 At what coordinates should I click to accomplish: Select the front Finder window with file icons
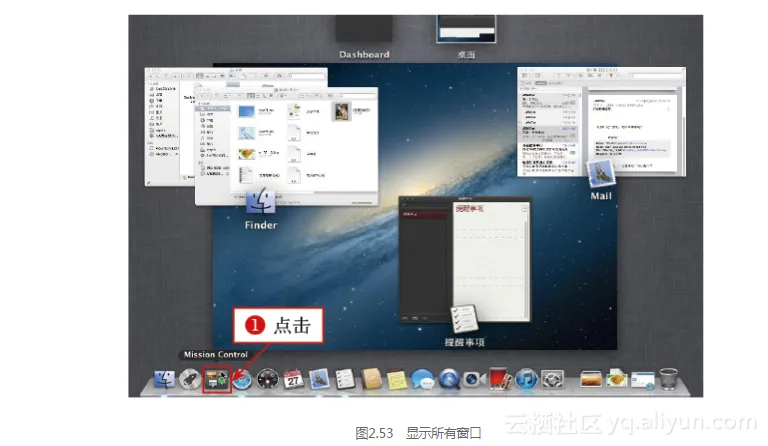tap(287, 146)
